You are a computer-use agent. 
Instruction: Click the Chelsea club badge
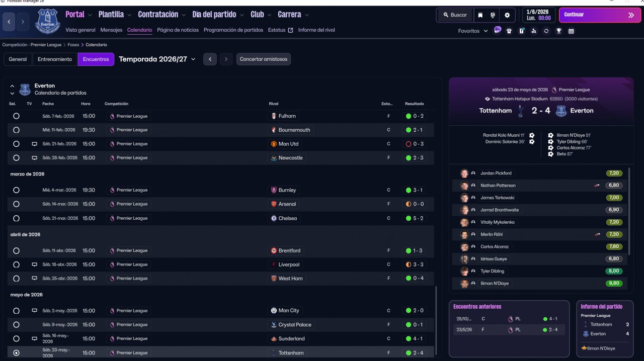coord(274,218)
